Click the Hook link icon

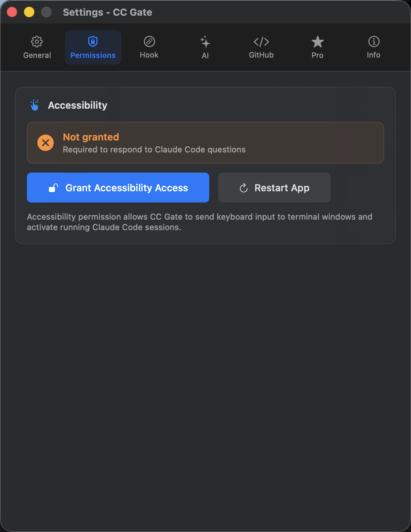click(149, 42)
